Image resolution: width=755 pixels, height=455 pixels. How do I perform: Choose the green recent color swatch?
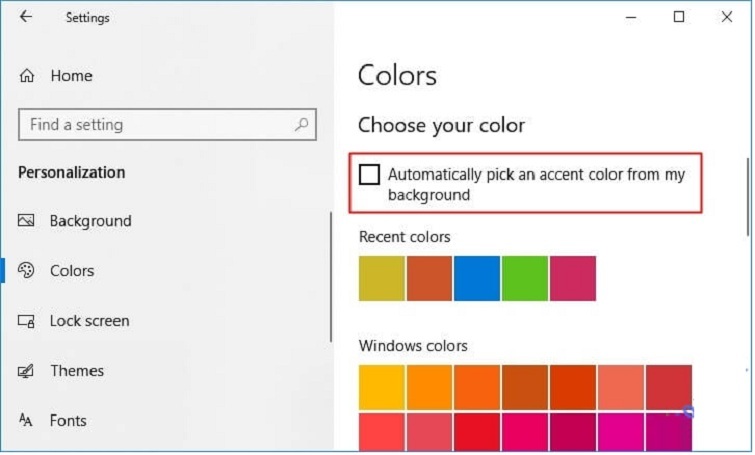pyautogui.click(x=525, y=278)
